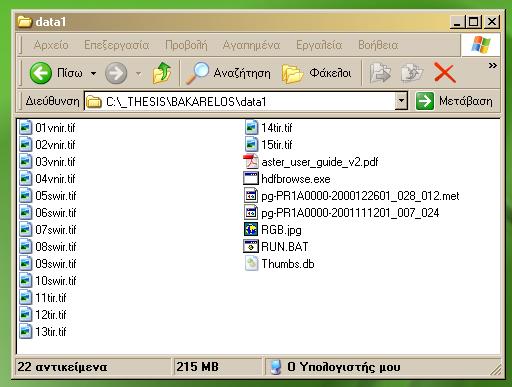This screenshot has width=512, height=387.
Task: Click the Ο Υπολογιστής μου status icon
Action: tap(276, 367)
